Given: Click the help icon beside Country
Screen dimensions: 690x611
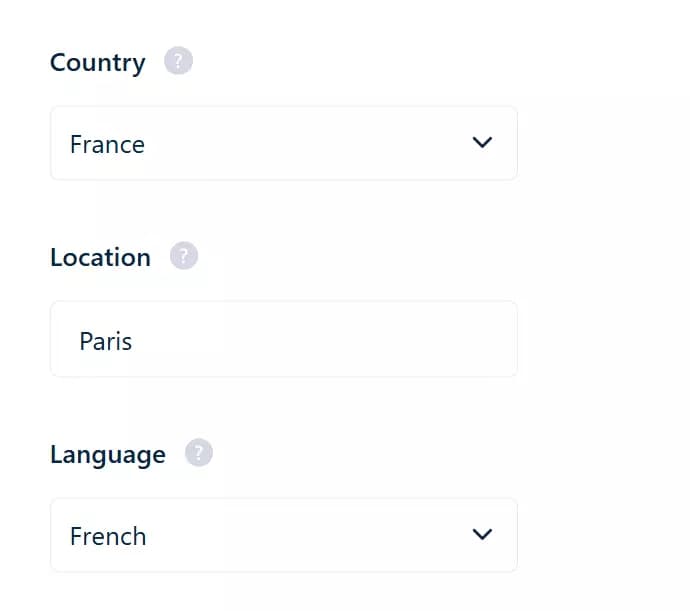Looking at the screenshot, I should 178,62.
